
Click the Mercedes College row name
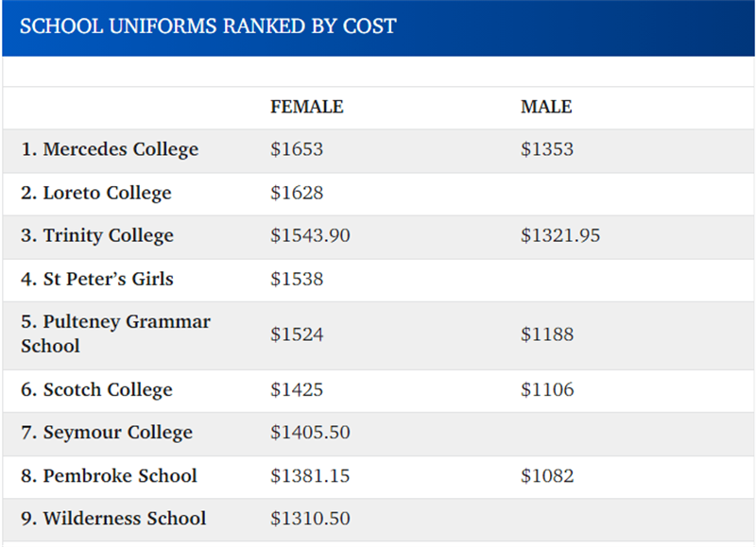click(x=110, y=149)
